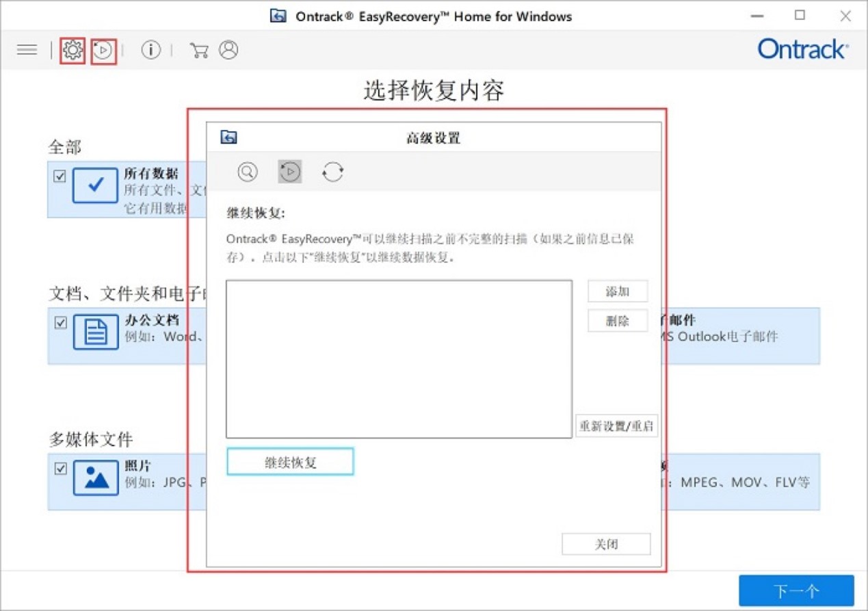Toggle the 照片 checkbox

(x=60, y=469)
